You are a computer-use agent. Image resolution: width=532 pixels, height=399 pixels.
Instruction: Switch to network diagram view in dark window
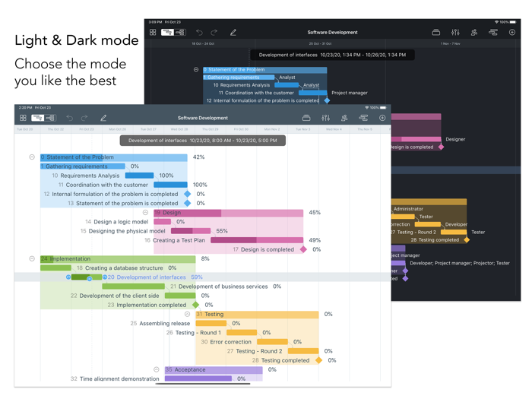point(180,32)
